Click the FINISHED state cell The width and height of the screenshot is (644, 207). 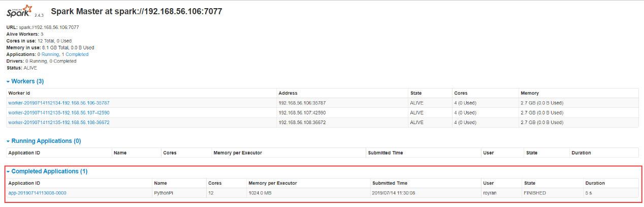coord(535,193)
